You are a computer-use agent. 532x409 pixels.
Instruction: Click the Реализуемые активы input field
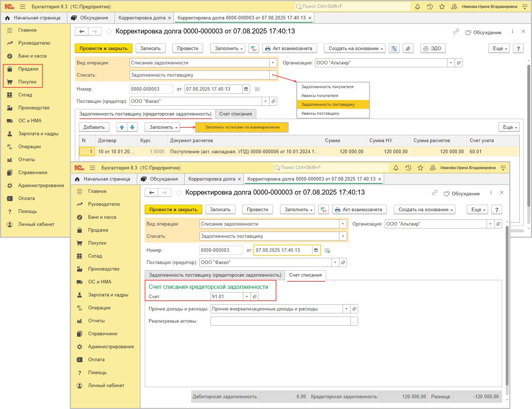(x=280, y=321)
